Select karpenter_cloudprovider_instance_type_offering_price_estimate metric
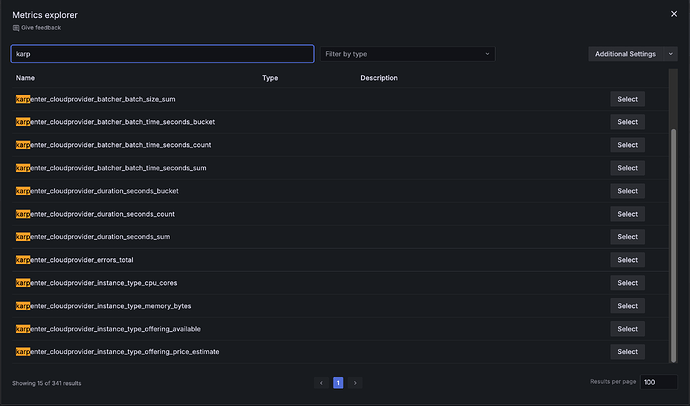 click(628, 351)
